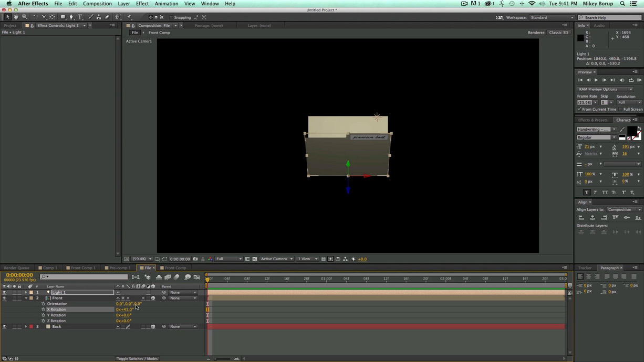Open the Resolution dropdown set to Full
The image size is (644, 362).
[629, 102]
